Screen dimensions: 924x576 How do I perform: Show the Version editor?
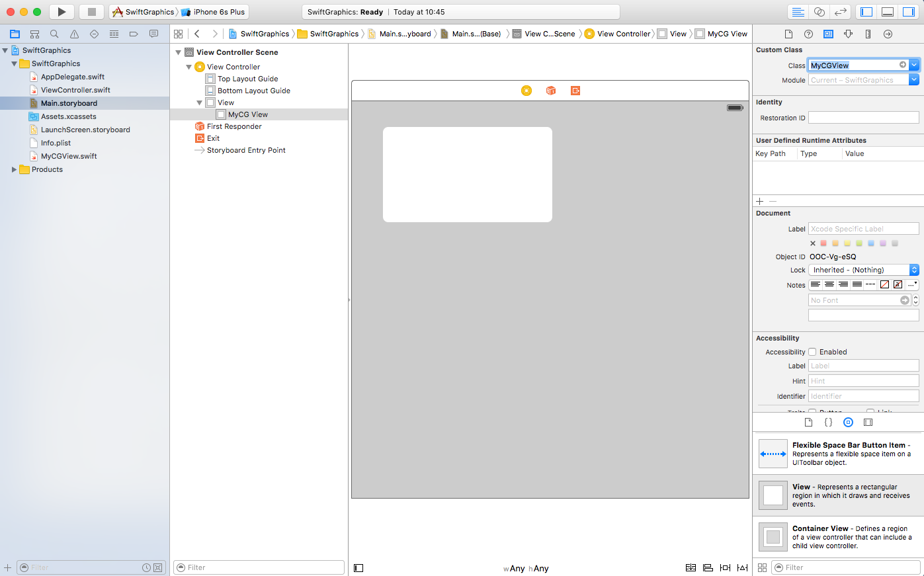(x=841, y=12)
